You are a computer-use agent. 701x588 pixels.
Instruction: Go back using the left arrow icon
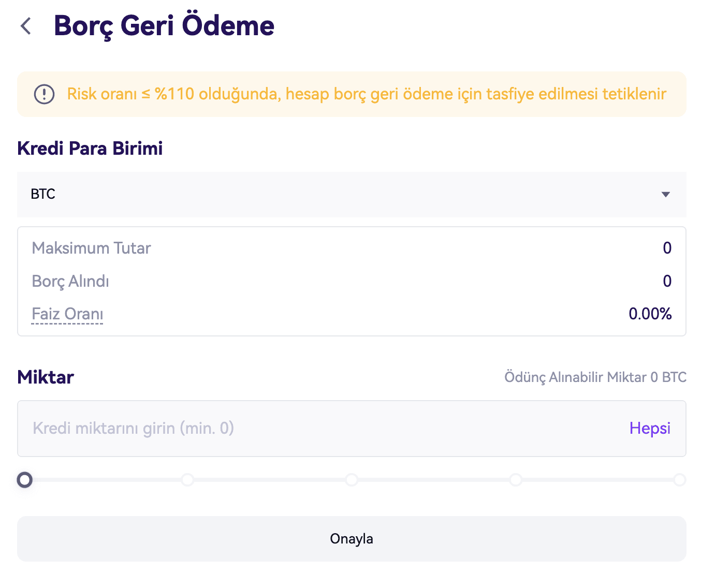(x=26, y=26)
